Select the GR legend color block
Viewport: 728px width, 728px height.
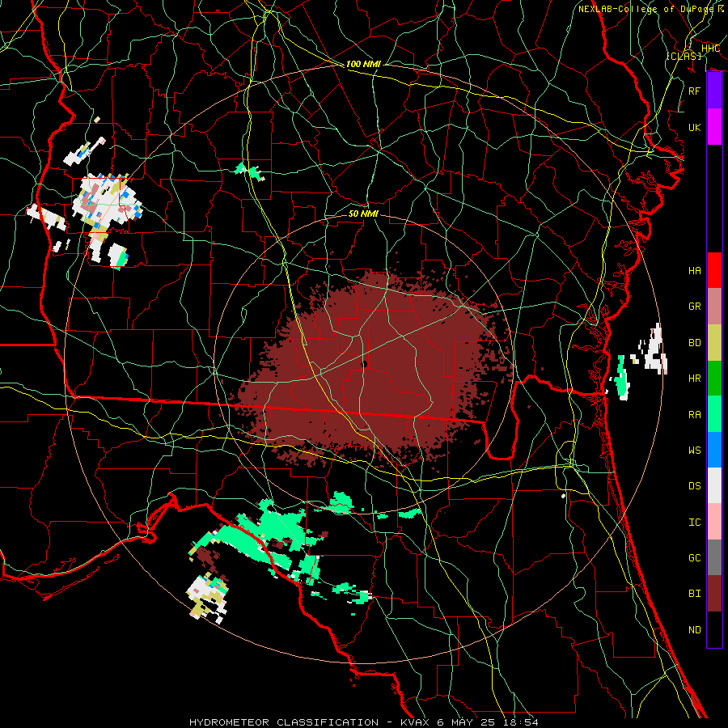pyautogui.click(x=714, y=306)
